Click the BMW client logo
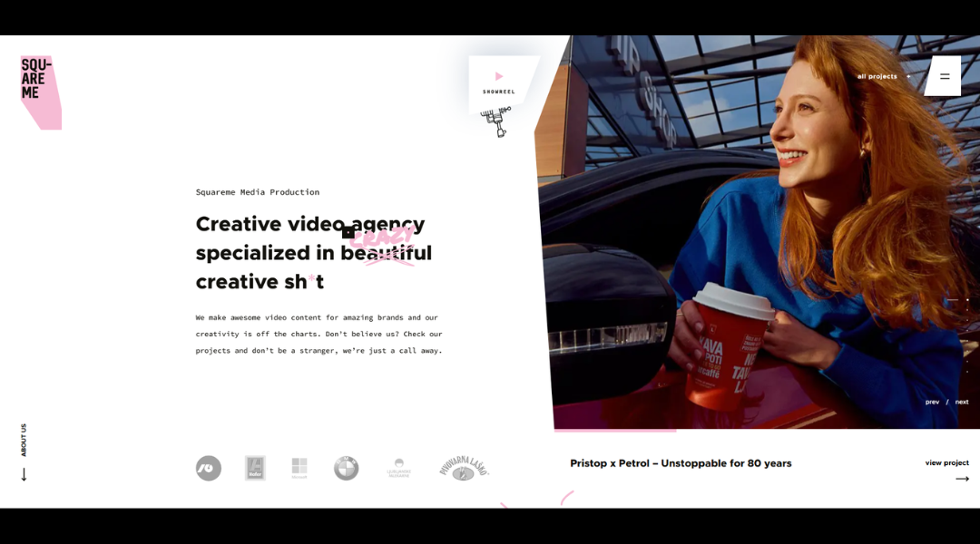Image resolution: width=980 pixels, height=544 pixels. [346, 468]
